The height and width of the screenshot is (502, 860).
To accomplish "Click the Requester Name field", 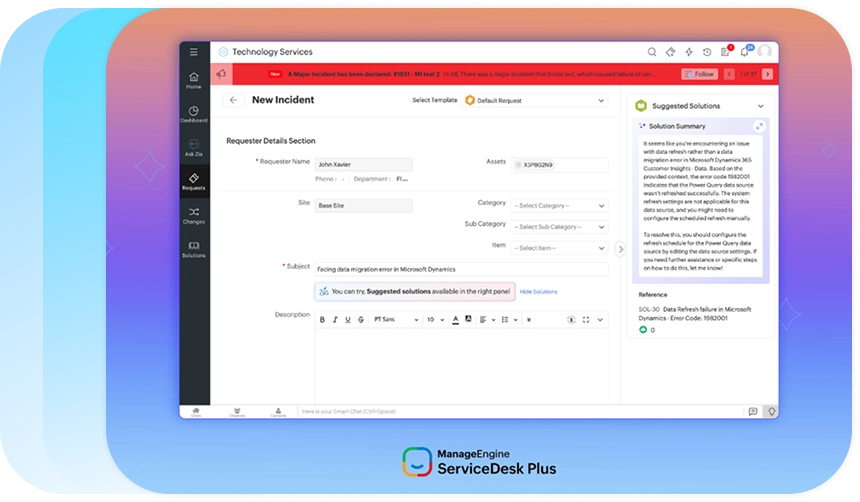I will tap(363, 164).
